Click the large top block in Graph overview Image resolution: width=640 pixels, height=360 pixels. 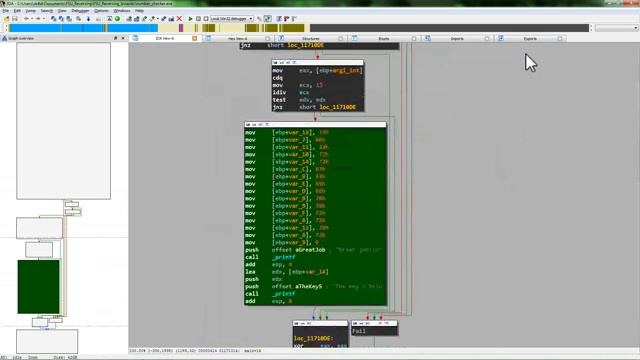(x=63, y=121)
